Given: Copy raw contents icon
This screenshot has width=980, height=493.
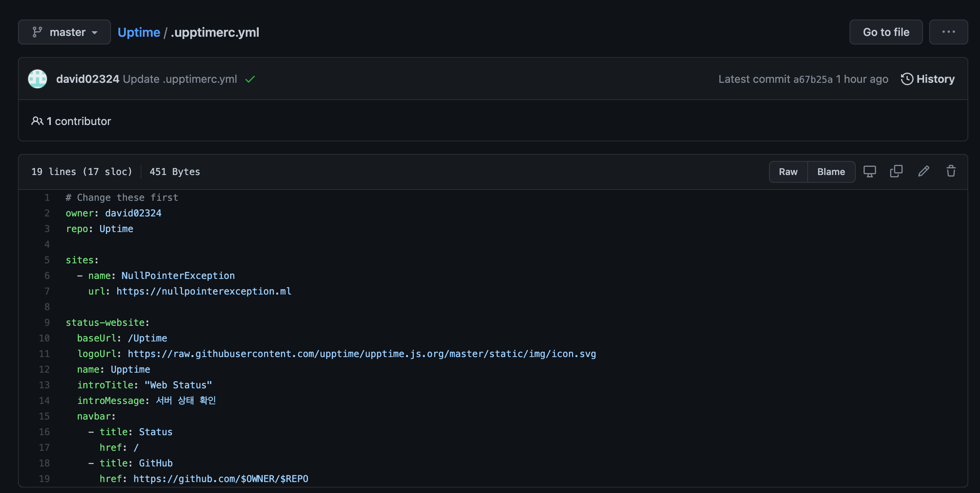Looking at the screenshot, I should point(896,171).
